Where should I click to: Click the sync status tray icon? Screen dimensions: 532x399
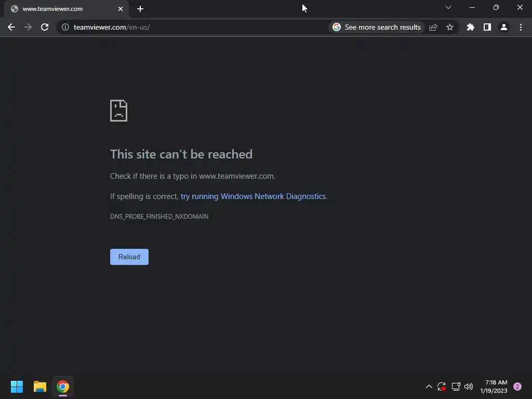pyautogui.click(x=442, y=387)
